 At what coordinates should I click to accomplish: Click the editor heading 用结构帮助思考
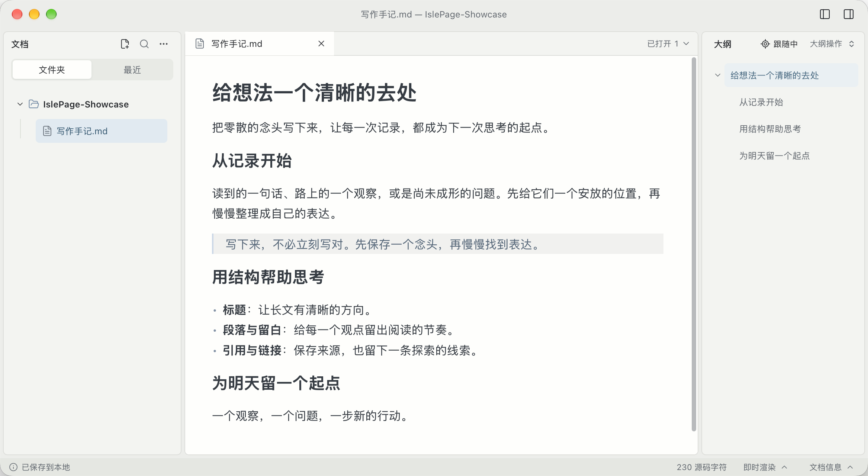[268, 277]
